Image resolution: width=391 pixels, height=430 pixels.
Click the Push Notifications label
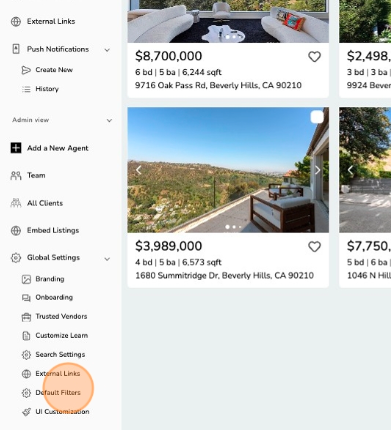pos(58,49)
